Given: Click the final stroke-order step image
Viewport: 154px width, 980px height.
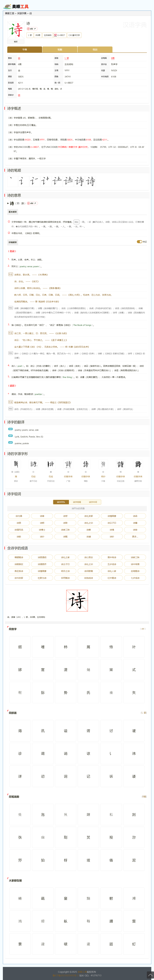Looking at the screenshot, I should click(91, 181).
